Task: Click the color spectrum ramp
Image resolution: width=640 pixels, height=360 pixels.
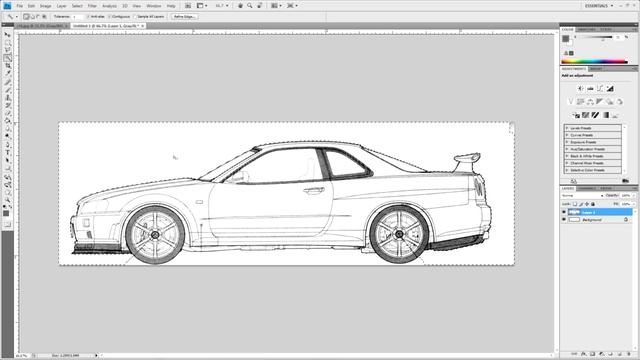Action: pos(594,62)
